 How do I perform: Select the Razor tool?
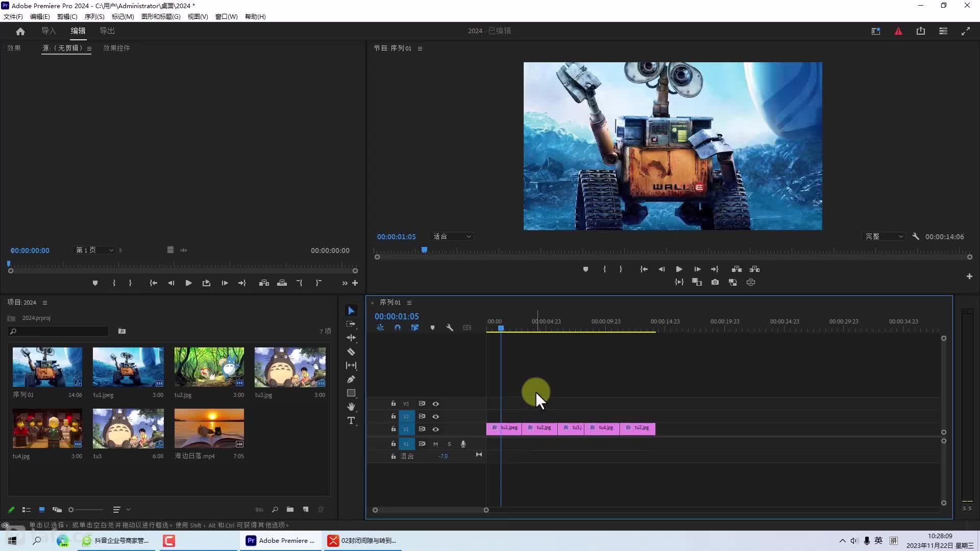click(351, 352)
